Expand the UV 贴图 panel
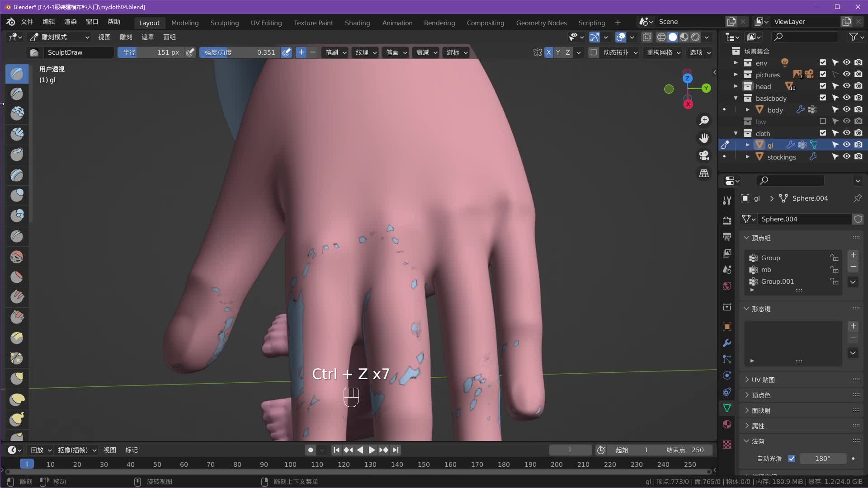Image resolution: width=868 pixels, height=488 pixels. [763, 380]
